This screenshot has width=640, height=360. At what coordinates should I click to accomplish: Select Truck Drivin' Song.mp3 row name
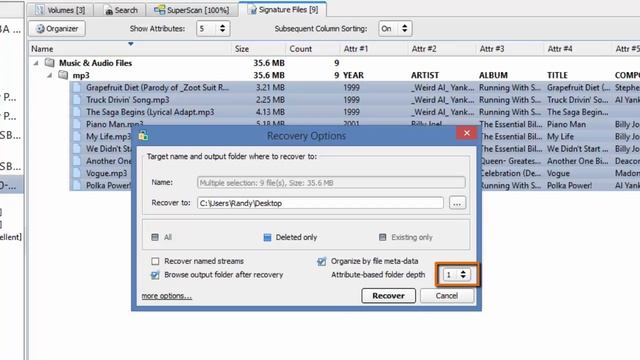(127, 100)
